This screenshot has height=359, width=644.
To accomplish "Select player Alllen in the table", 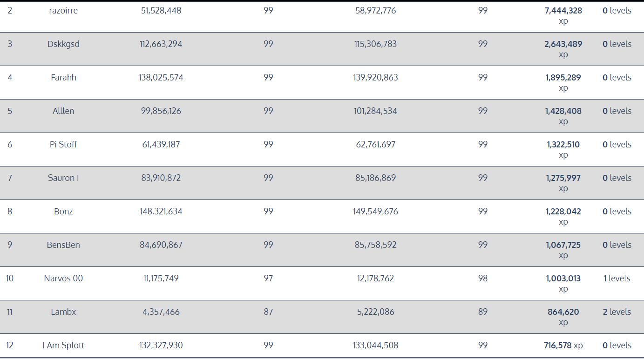I will pos(63,111).
